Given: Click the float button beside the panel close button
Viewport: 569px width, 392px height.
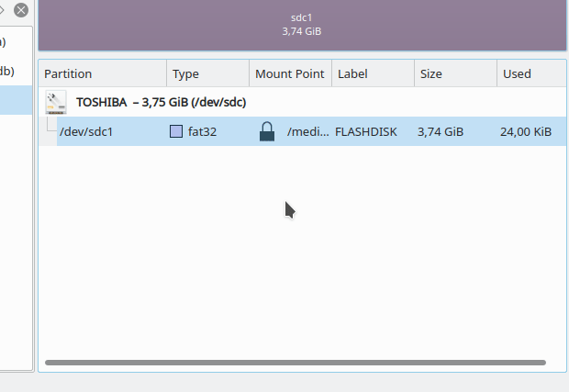Looking at the screenshot, I should tap(3, 10).
